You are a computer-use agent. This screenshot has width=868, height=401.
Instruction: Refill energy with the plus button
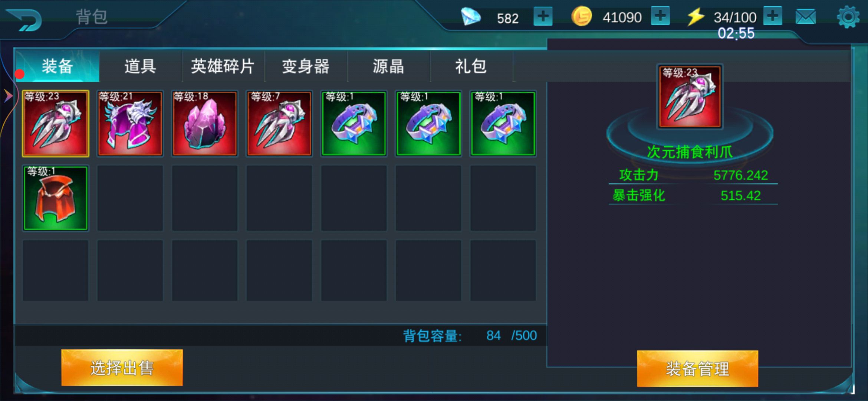click(773, 16)
